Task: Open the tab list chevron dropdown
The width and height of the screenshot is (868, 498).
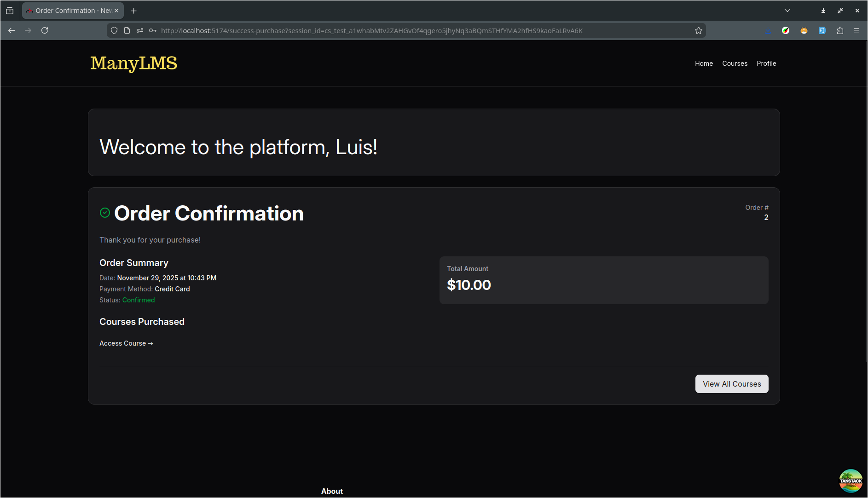Action: (787, 10)
